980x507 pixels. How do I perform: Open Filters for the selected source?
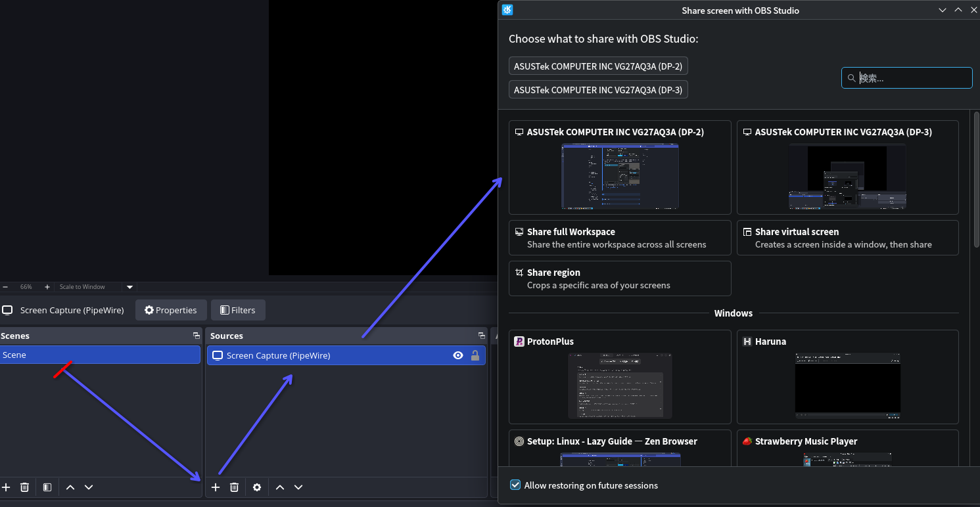(238, 310)
